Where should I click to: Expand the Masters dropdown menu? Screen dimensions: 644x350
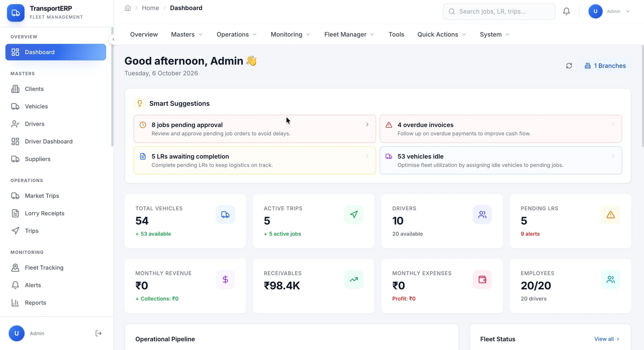(187, 34)
